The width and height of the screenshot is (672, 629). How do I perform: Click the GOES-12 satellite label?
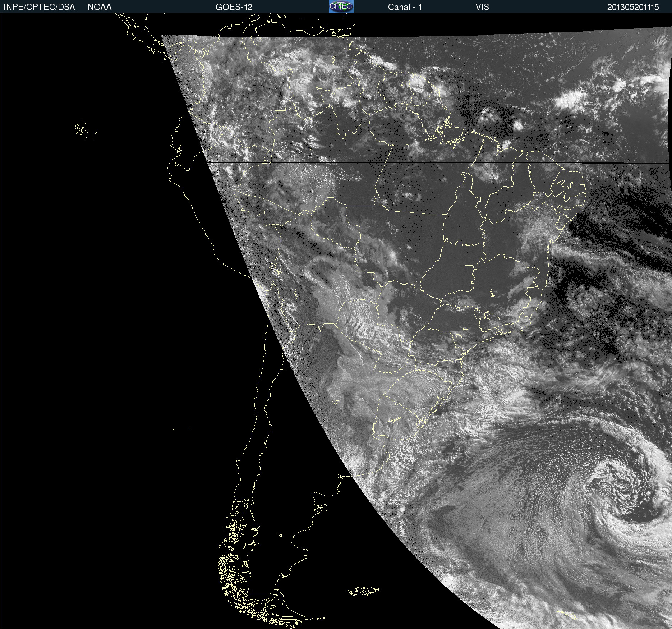click(234, 7)
